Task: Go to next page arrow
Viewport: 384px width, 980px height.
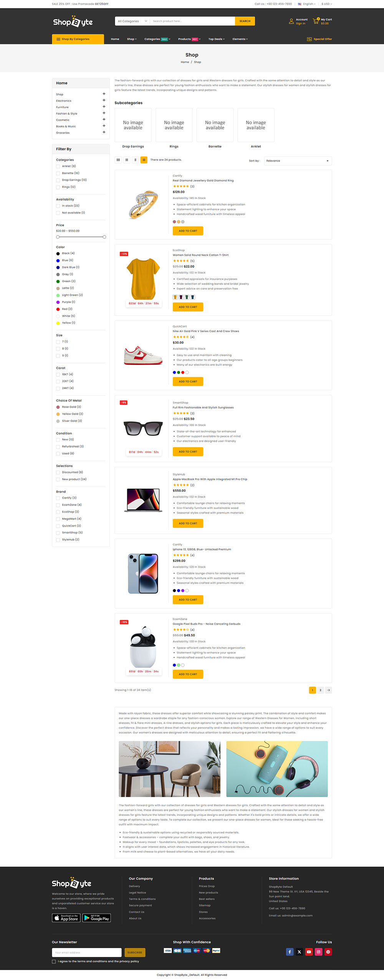Action: [328, 690]
